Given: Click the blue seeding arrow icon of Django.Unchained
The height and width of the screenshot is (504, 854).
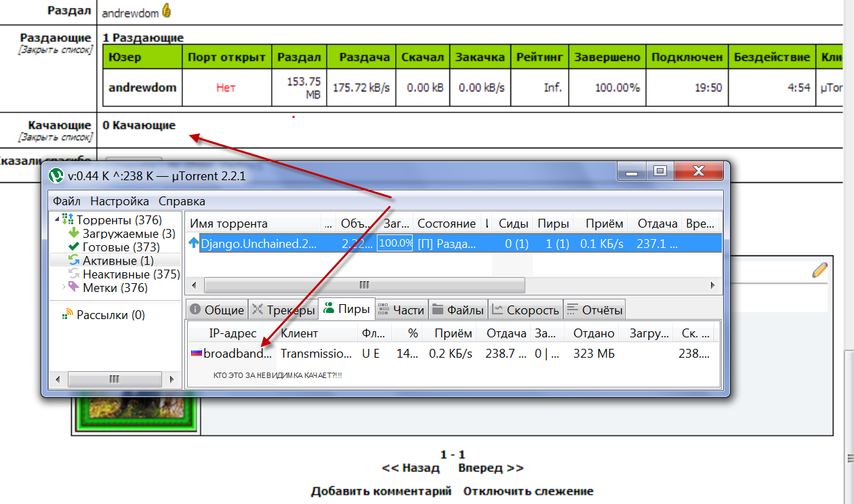Looking at the screenshot, I should [x=194, y=243].
